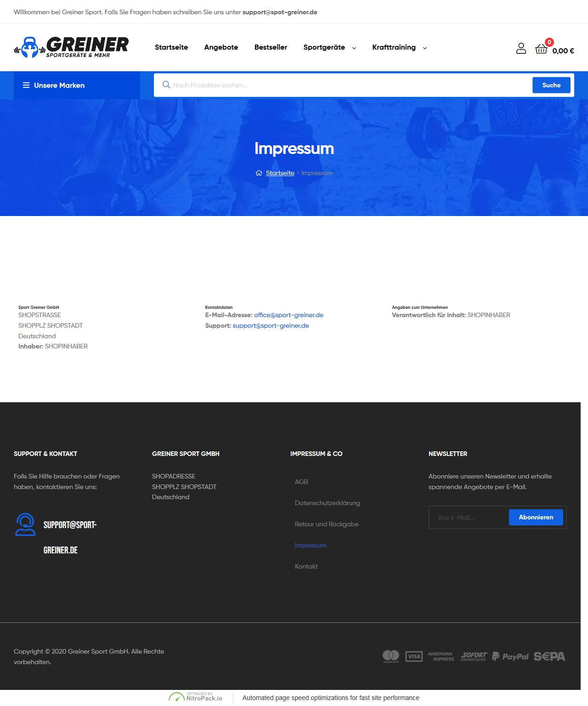Screen dimensions: 588x706
Task: Click the NitroPack.io badge logo
Action: (195, 698)
